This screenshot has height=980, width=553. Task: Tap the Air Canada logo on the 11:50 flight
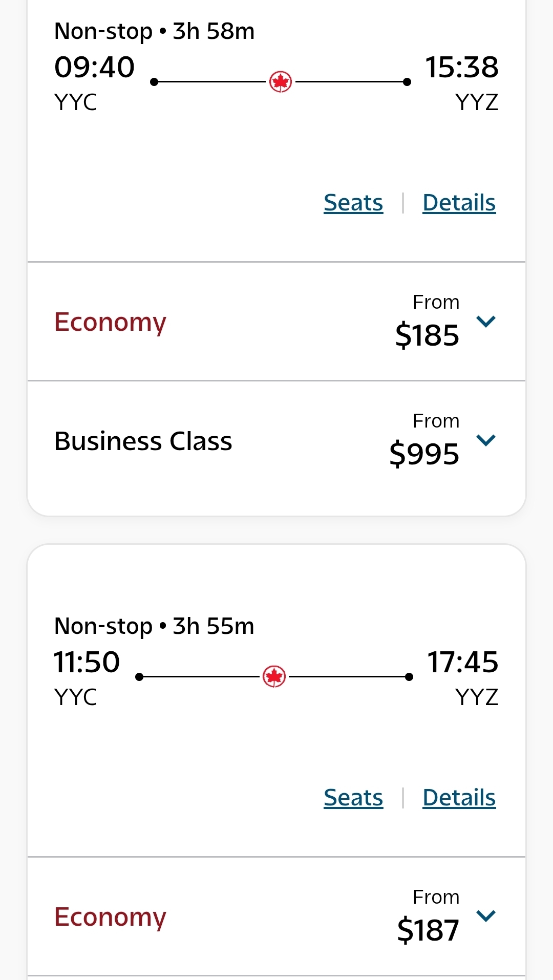pyautogui.click(x=274, y=677)
